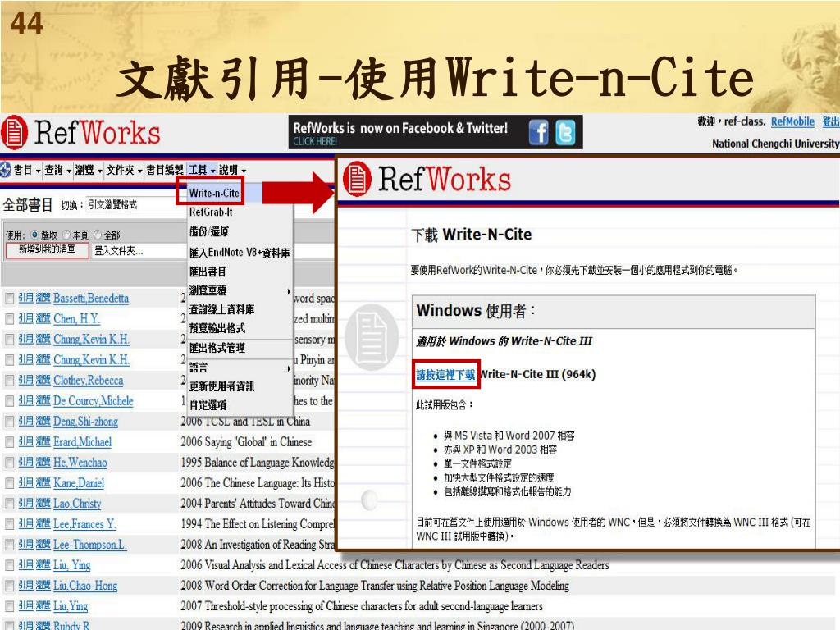Click the 新增到我的清單 button
The image size is (840, 630).
pyautogui.click(x=47, y=250)
